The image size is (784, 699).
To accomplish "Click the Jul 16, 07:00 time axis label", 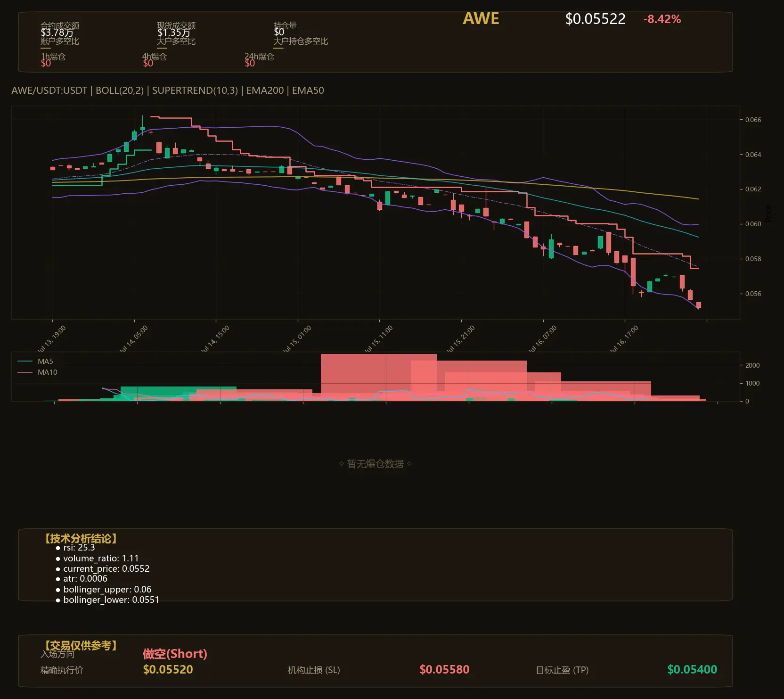I will click(543, 338).
